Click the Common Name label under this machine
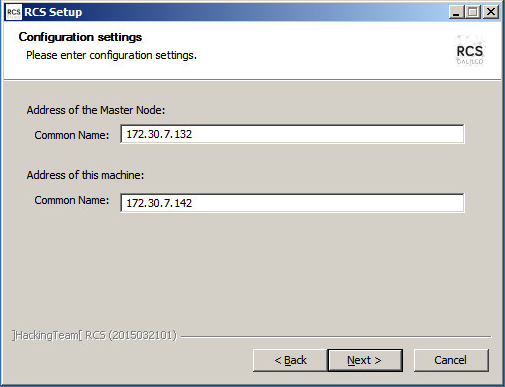This screenshot has height=387, width=505. pyautogui.click(x=72, y=200)
